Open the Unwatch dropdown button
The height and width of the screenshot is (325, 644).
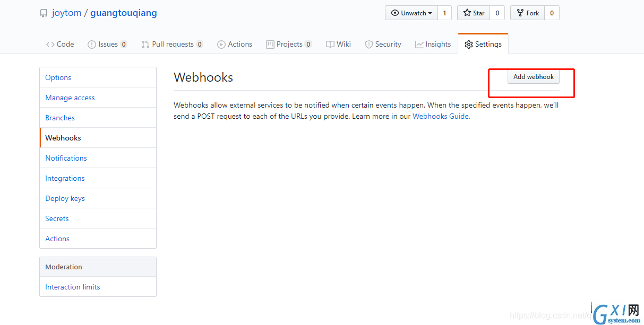[x=411, y=13]
